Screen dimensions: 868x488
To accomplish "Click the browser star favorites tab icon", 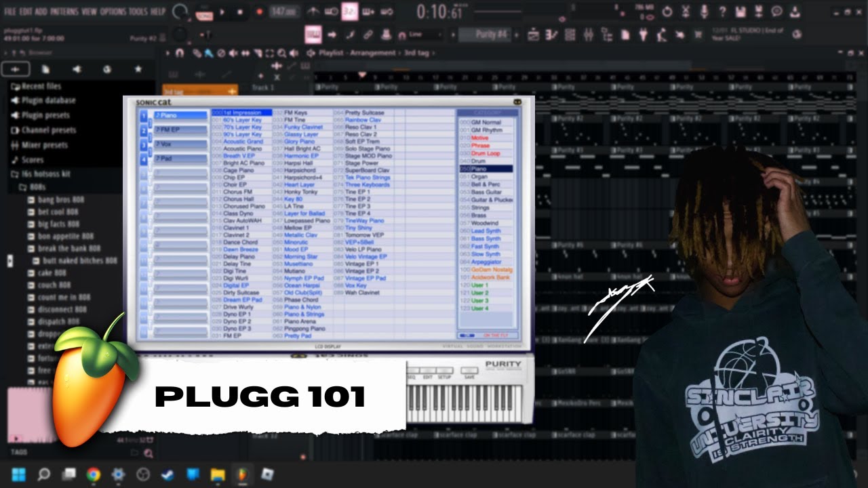I will tap(138, 69).
